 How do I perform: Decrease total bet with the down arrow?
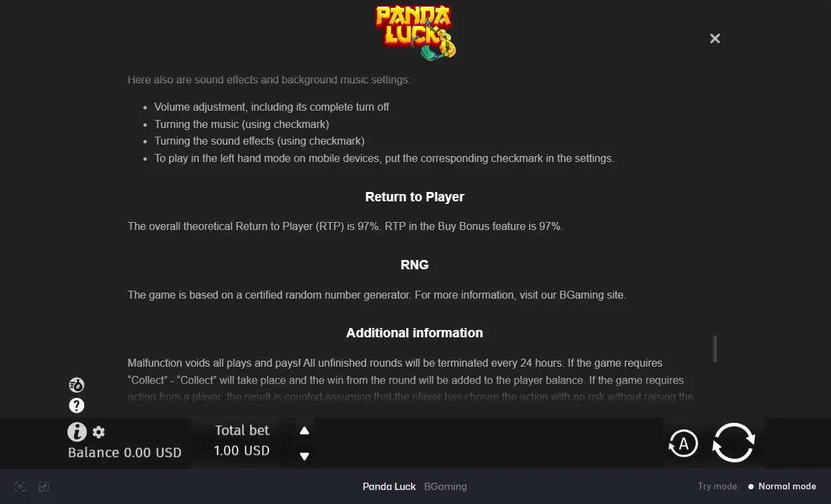[305, 457]
